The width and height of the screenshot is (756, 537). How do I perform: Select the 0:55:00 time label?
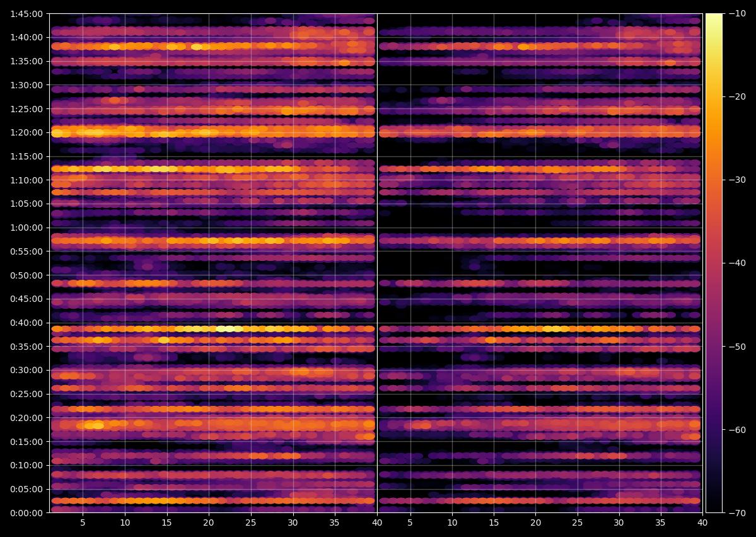point(26,251)
